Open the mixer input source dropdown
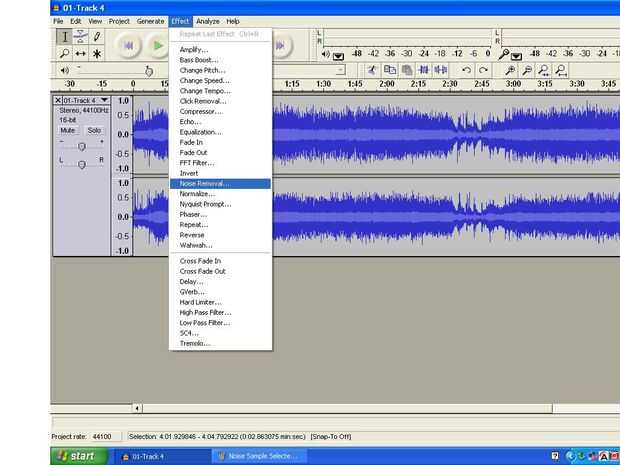Viewport: 620px width, 465px height. click(340, 70)
